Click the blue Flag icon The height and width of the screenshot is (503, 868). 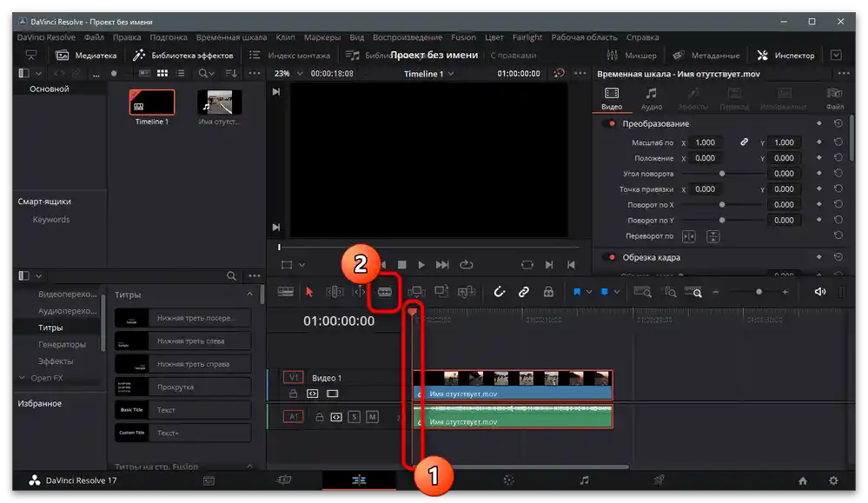[577, 292]
